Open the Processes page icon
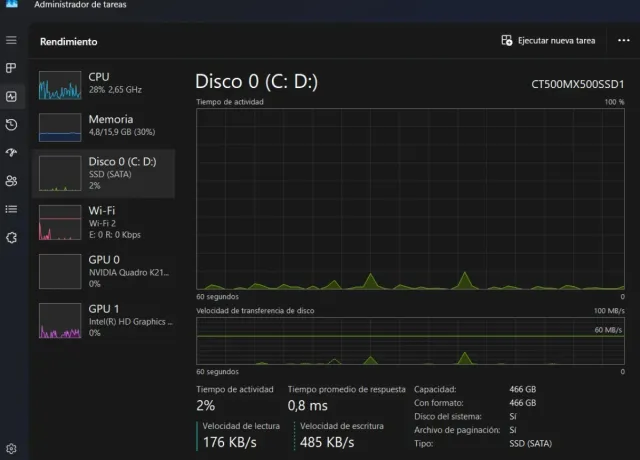 pos(12,68)
